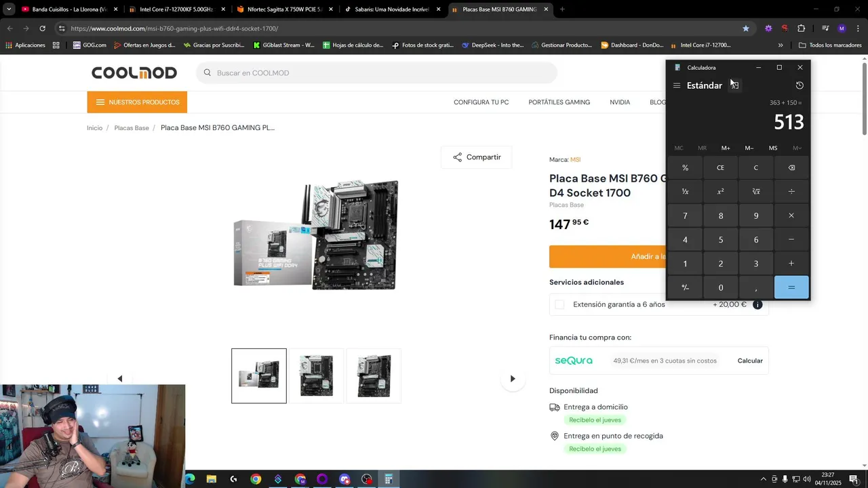This screenshot has height=488, width=868.
Task: Open DeepSeek bookmark
Action: 493,45
